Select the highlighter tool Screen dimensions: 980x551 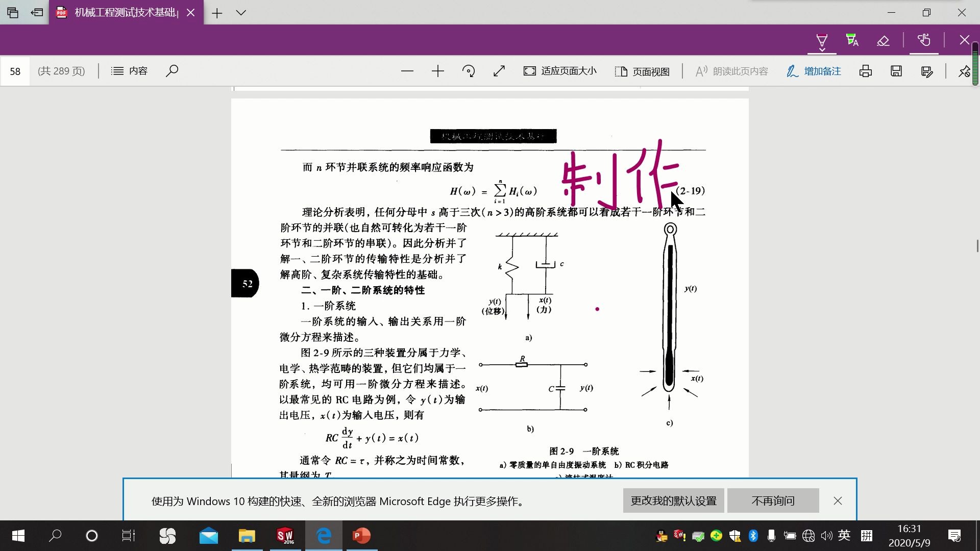pyautogui.click(x=851, y=40)
